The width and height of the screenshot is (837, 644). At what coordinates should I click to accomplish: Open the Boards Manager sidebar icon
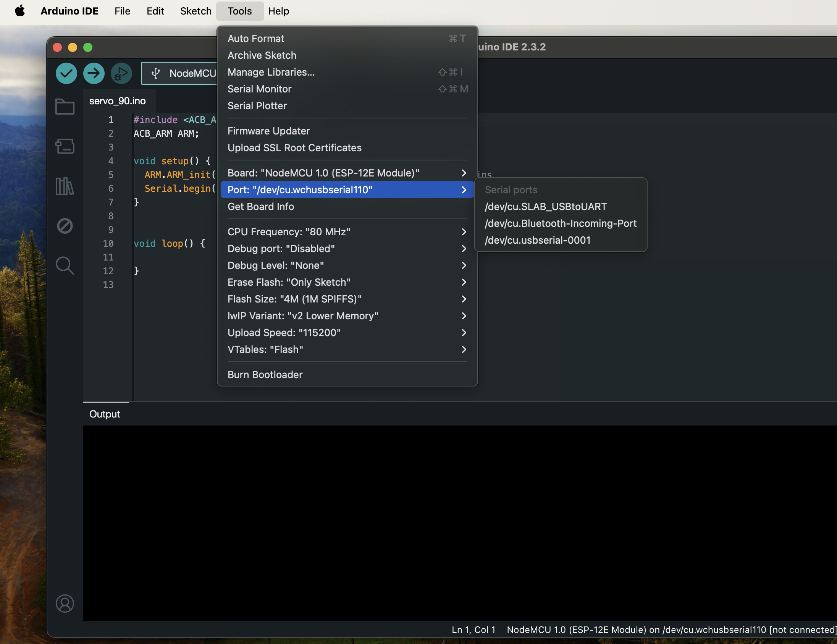65,146
